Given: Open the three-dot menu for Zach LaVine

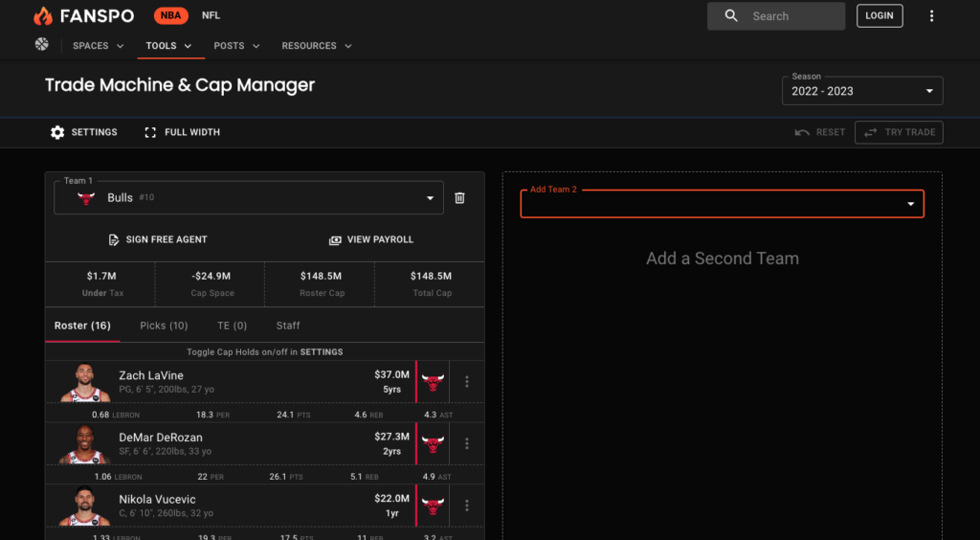Looking at the screenshot, I should (466, 381).
